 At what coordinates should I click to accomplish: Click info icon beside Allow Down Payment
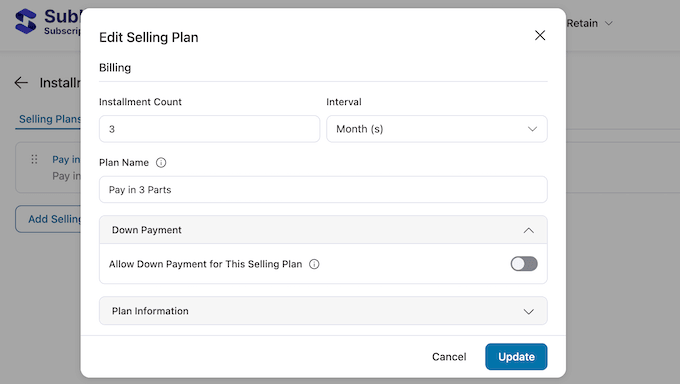[314, 264]
